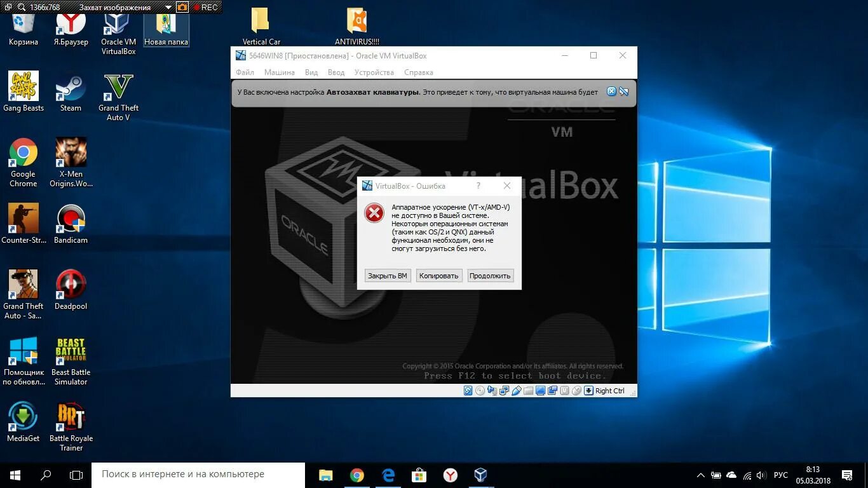
Task: Click the hard disk activity status icon
Action: point(468,391)
